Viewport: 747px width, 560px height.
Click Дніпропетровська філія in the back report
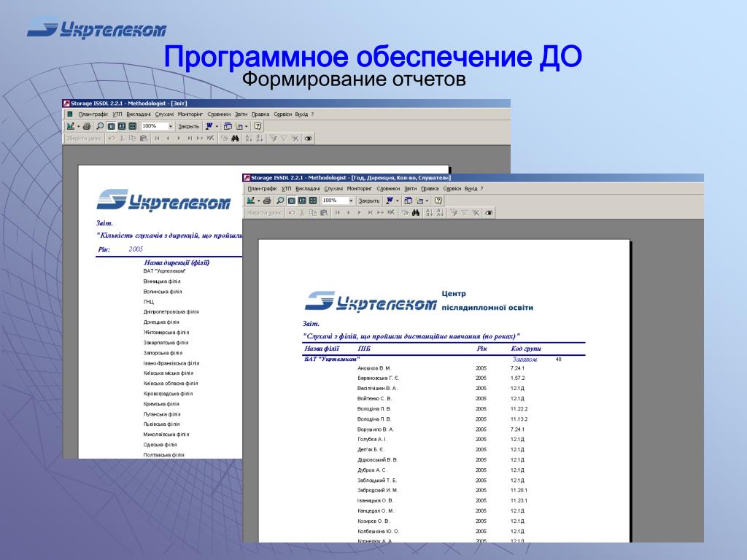(171, 312)
